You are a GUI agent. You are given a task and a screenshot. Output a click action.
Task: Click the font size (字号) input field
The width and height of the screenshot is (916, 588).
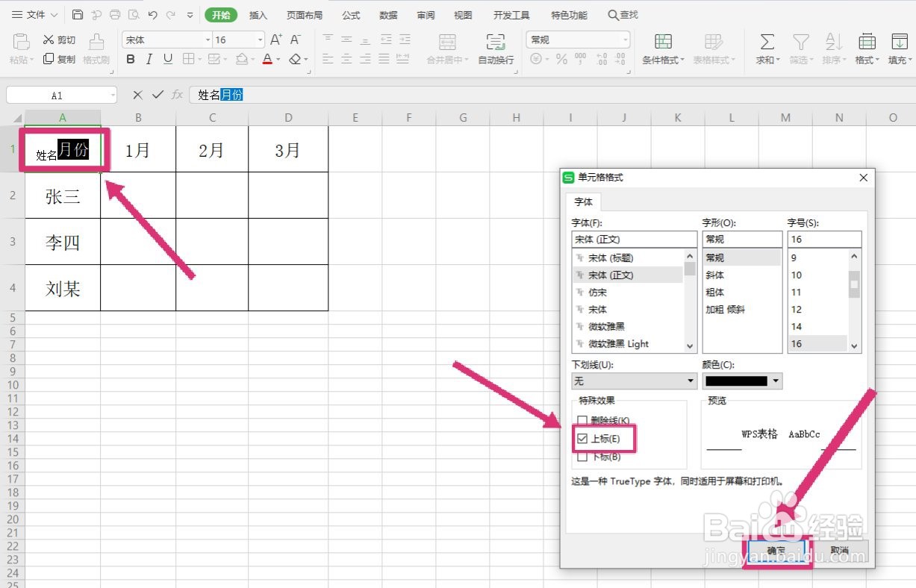tap(824, 240)
